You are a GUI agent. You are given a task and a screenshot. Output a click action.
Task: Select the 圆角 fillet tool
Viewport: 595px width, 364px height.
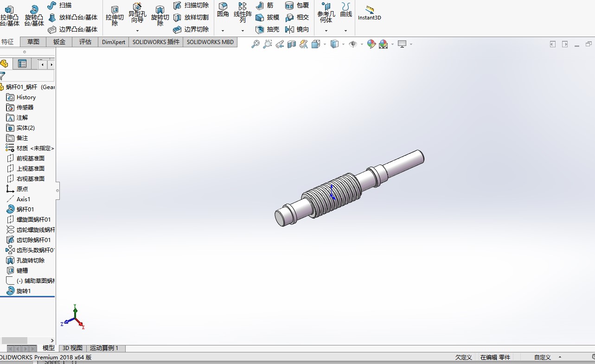tap(223, 10)
